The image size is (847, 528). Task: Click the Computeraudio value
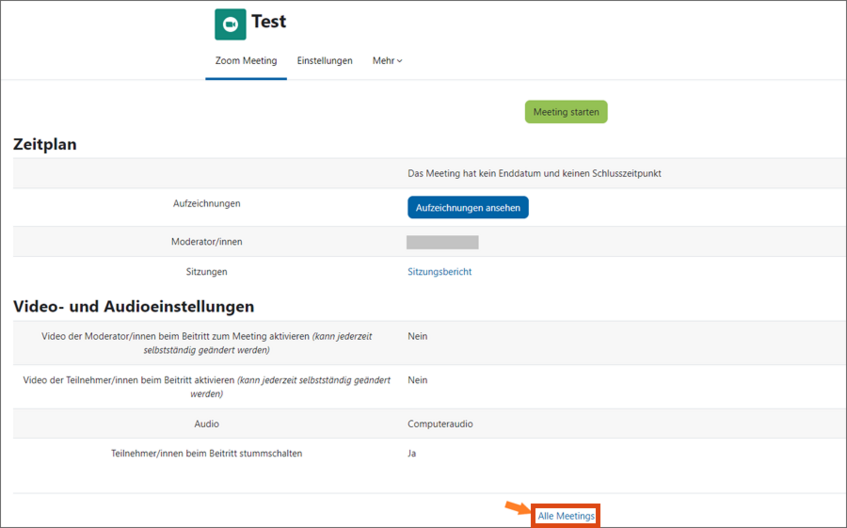pyautogui.click(x=440, y=424)
